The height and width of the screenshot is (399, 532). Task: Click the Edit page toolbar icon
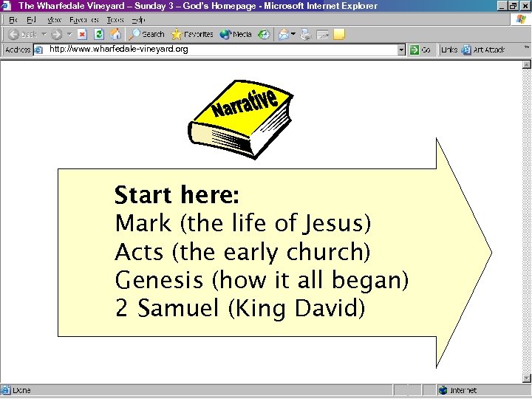click(x=322, y=35)
